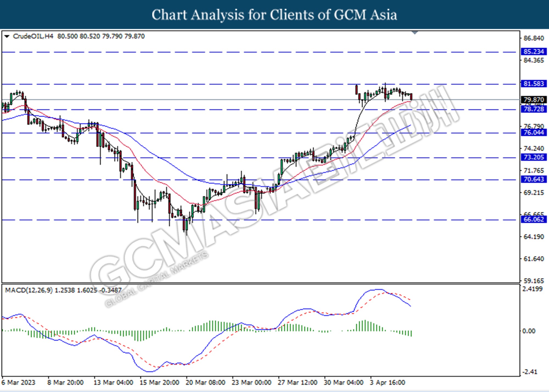Click the 30 Mar 04:00 time label

(x=343, y=382)
